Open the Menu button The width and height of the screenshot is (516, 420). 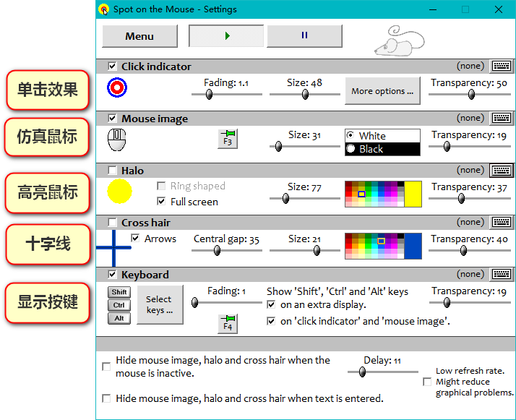139,36
